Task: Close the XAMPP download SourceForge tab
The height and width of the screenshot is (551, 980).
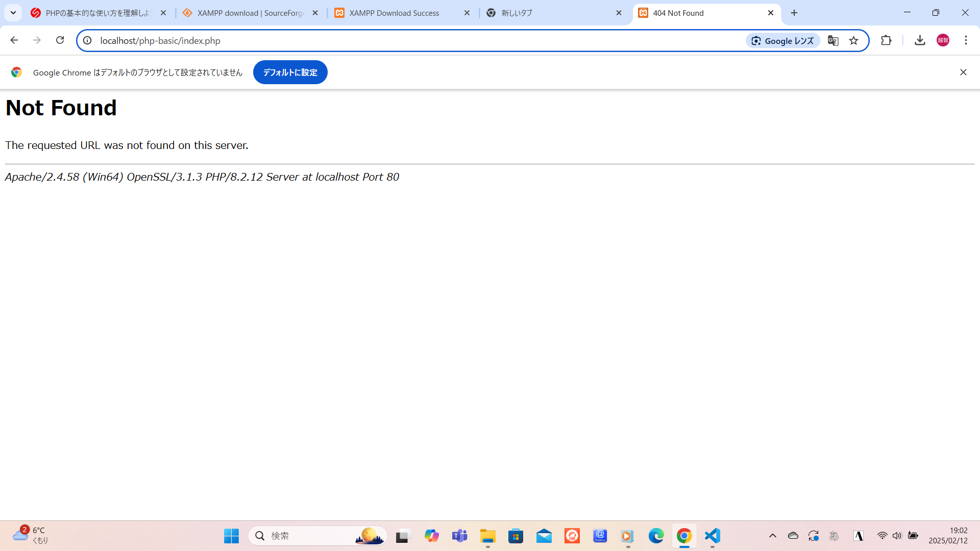Action: pyautogui.click(x=315, y=13)
